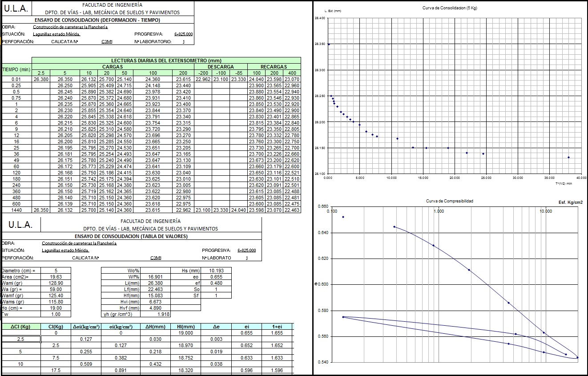Click cell with value 24.148
The width and height of the screenshot is (588, 376).
tap(153, 85)
